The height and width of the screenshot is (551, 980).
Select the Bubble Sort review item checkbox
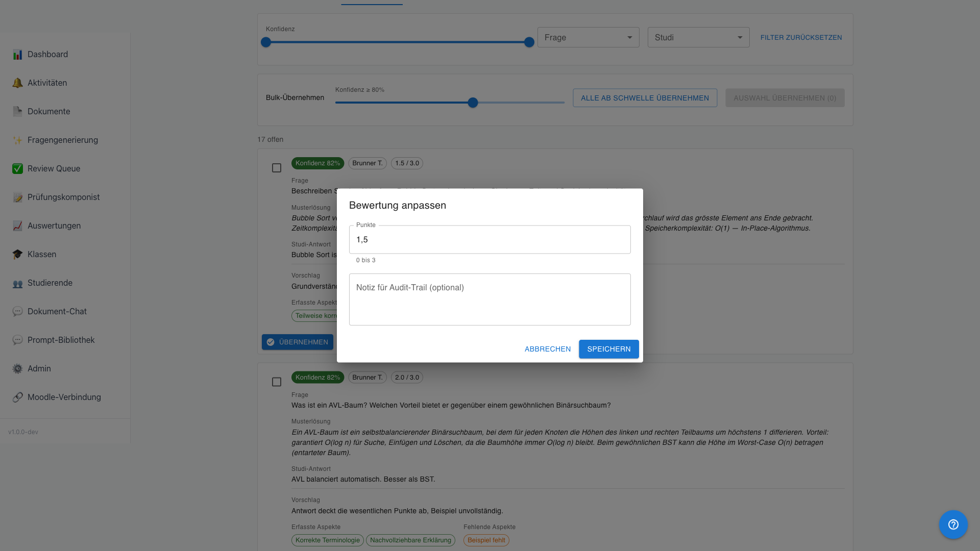tap(277, 168)
